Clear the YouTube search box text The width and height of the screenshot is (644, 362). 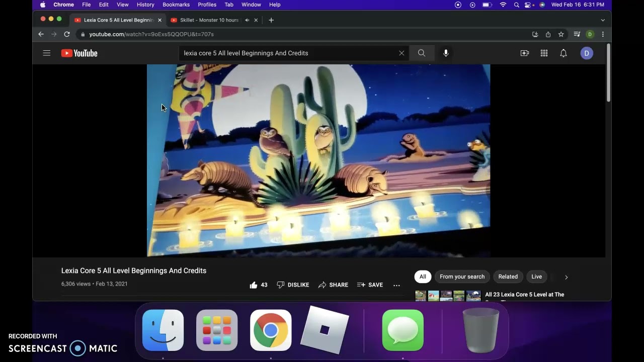click(401, 53)
